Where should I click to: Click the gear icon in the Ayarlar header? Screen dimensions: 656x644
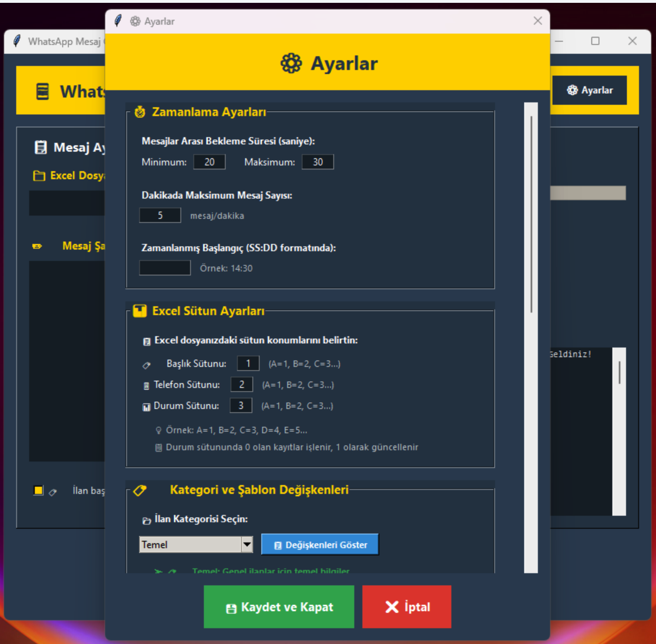(x=291, y=64)
